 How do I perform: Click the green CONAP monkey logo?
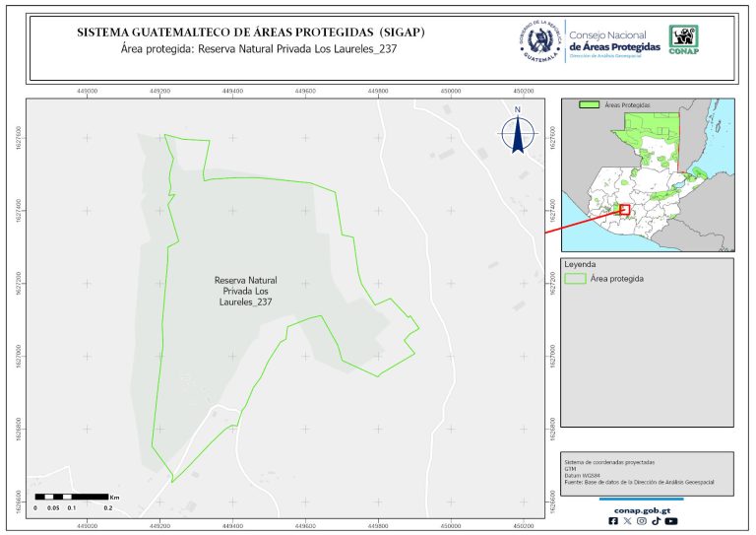(684, 39)
